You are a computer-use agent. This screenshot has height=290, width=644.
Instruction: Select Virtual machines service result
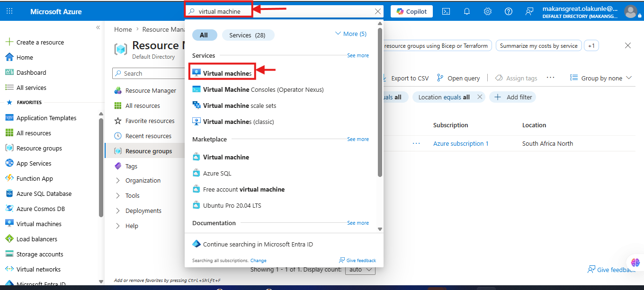click(222, 73)
